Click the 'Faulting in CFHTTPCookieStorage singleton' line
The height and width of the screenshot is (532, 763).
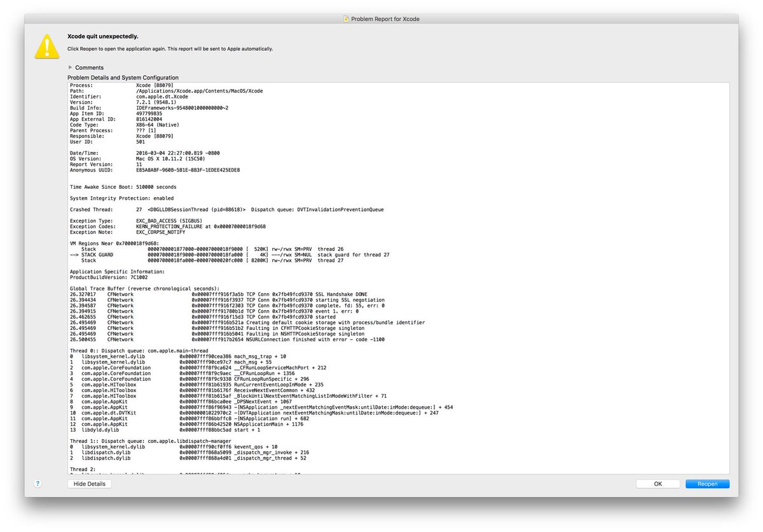[x=219, y=329]
